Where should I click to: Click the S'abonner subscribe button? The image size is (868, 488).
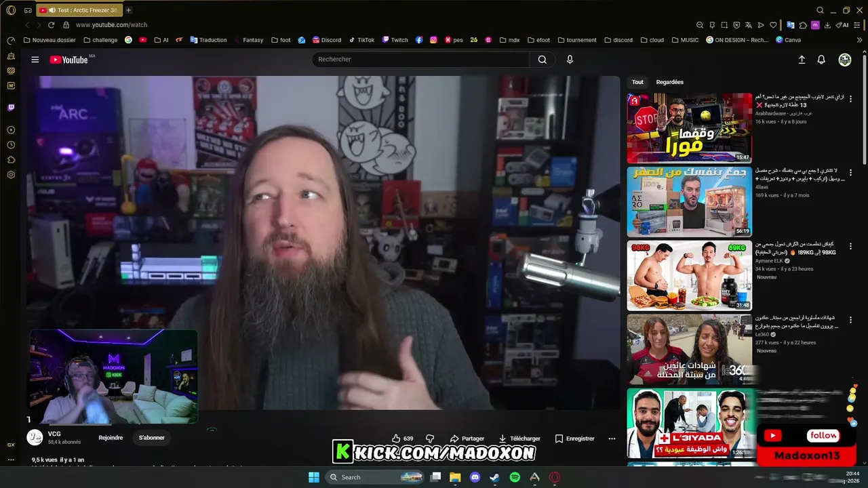click(152, 438)
